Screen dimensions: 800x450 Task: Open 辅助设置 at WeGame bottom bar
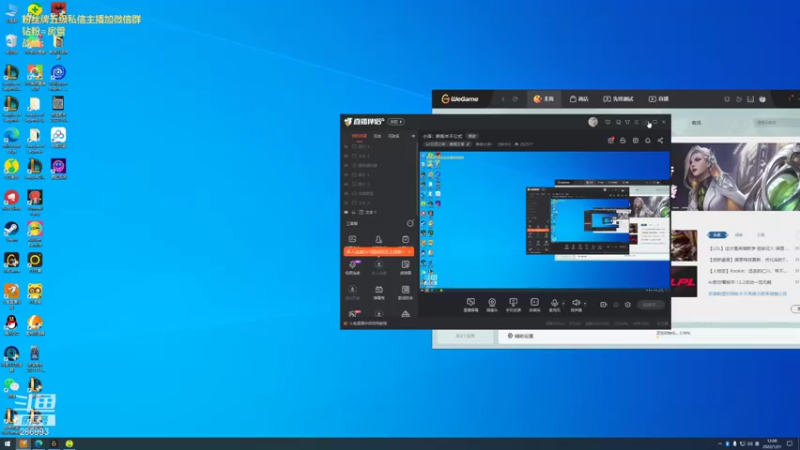point(520,336)
